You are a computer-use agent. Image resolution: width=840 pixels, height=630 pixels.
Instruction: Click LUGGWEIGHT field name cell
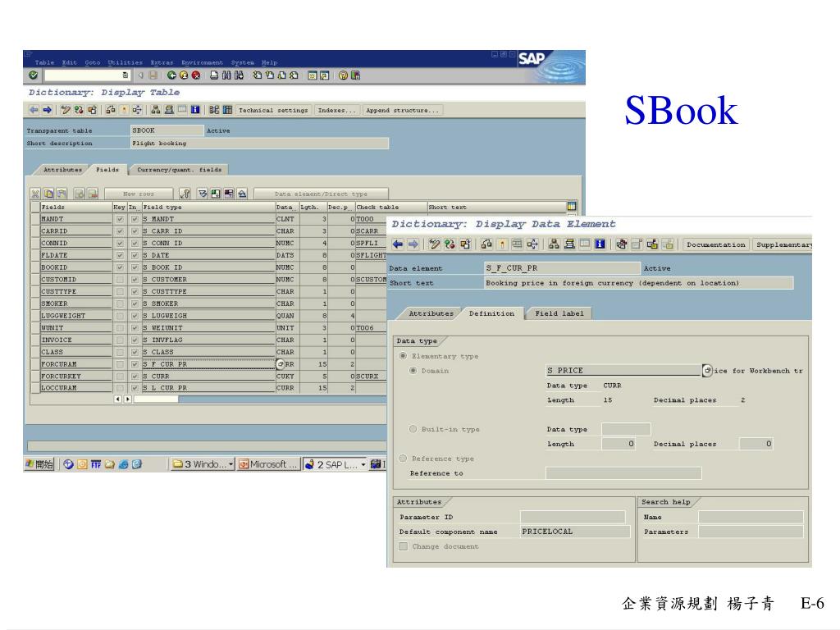pos(76,316)
